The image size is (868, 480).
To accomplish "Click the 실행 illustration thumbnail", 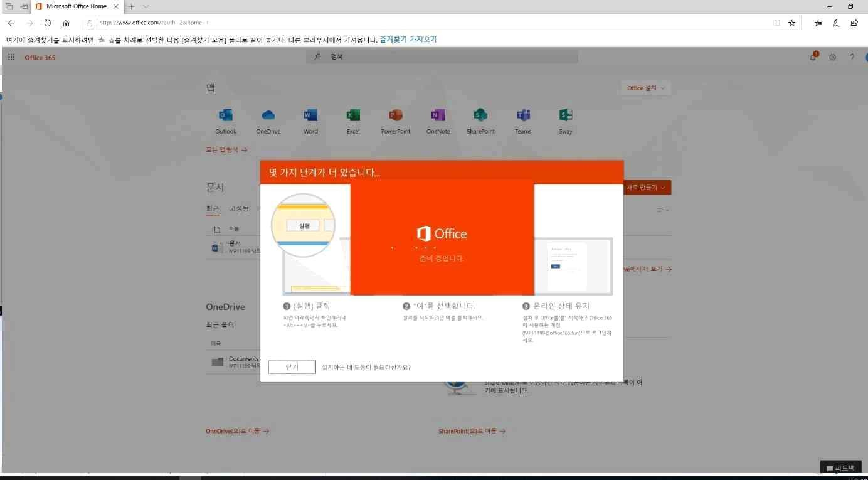I will click(x=304, y=225).
